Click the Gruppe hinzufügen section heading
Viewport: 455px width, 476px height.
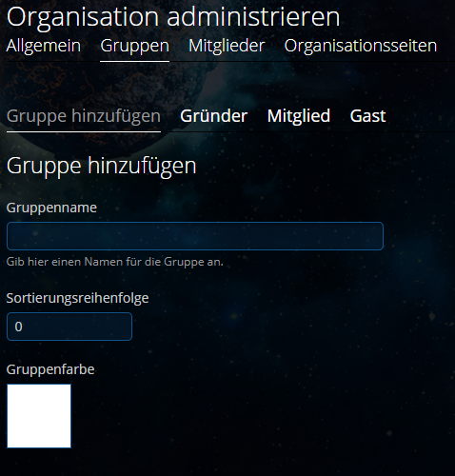click(x=102, y=167)
